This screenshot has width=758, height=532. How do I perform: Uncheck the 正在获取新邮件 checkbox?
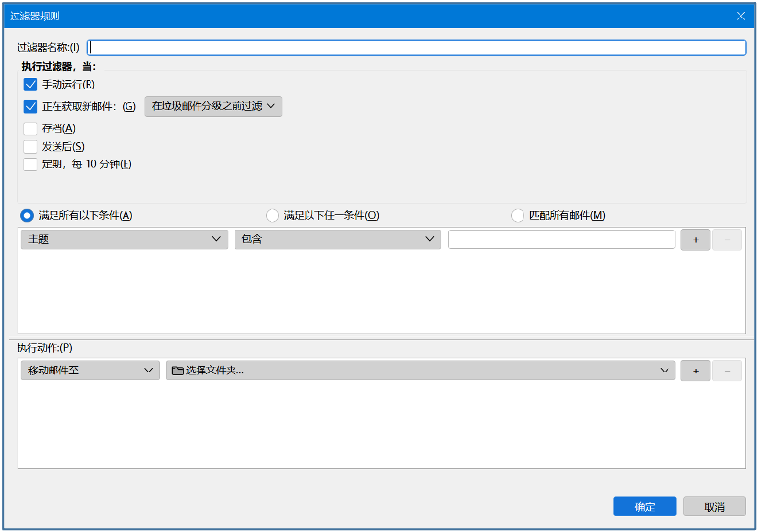pos(31,107)
